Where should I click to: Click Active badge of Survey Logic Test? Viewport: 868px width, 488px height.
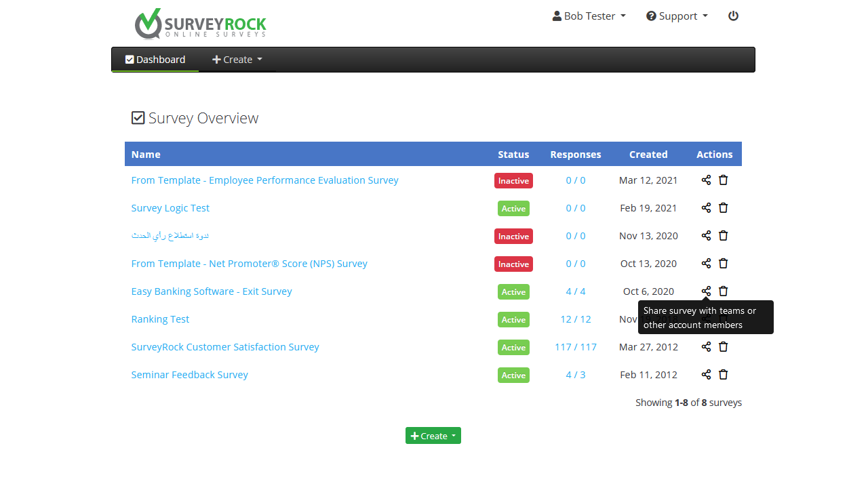pos(513,209)
